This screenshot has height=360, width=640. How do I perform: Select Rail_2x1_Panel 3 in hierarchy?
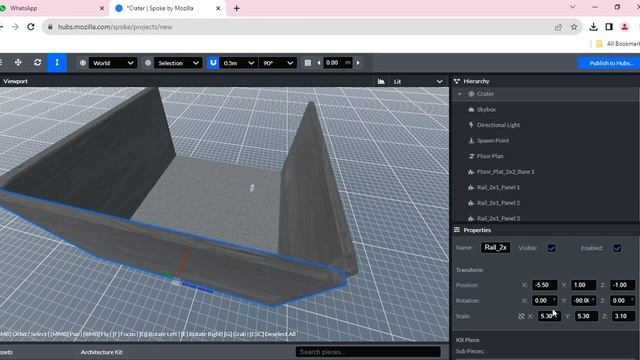click(498, 218)
